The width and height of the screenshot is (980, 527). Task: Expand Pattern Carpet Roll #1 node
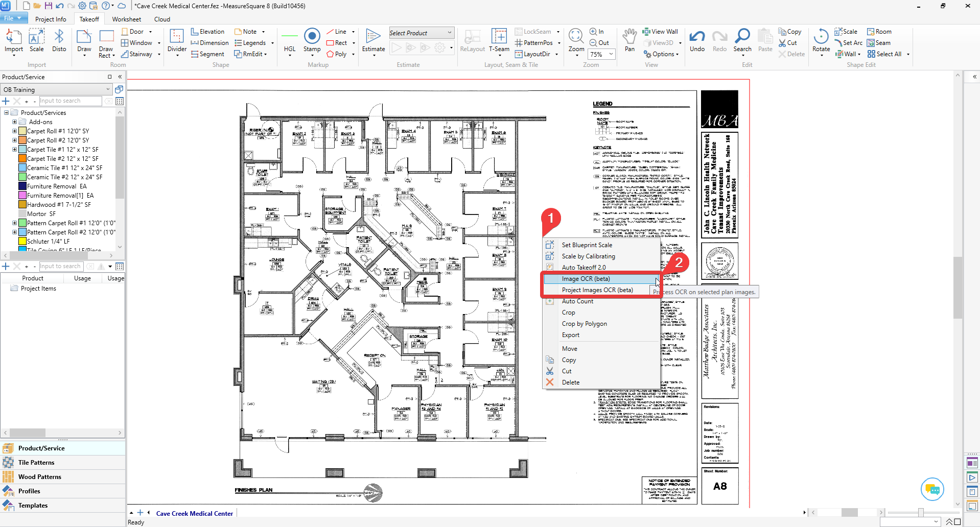coord(14,223)
